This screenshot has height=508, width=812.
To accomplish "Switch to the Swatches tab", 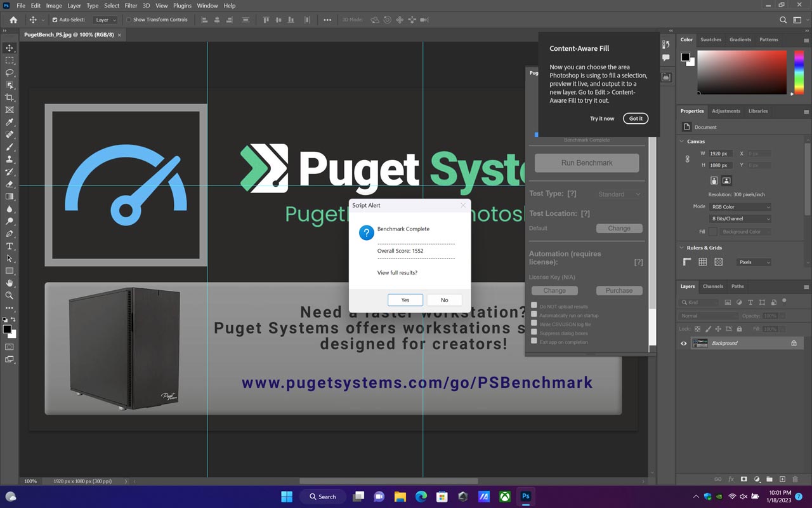I will tap(710, 39).
